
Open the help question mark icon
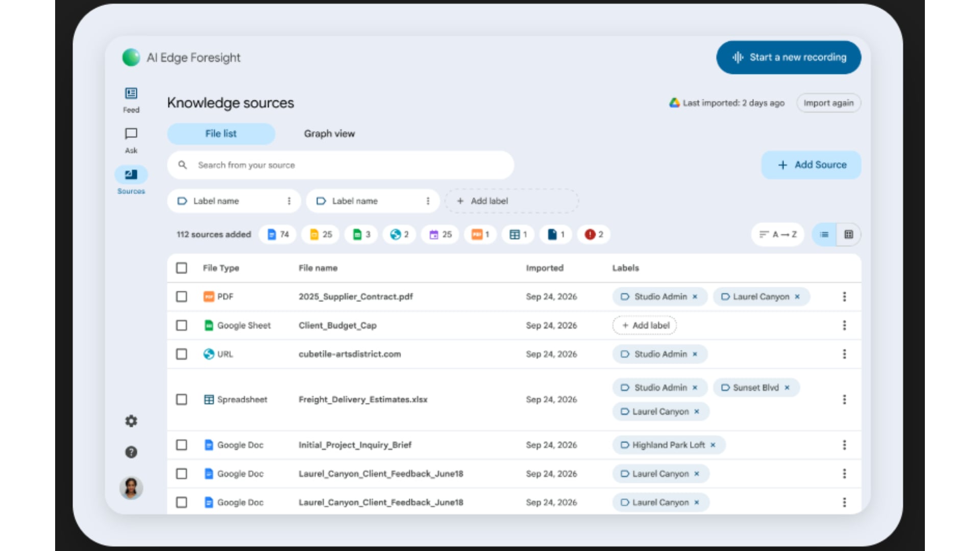pyautogui.click(x=131, y=452)
